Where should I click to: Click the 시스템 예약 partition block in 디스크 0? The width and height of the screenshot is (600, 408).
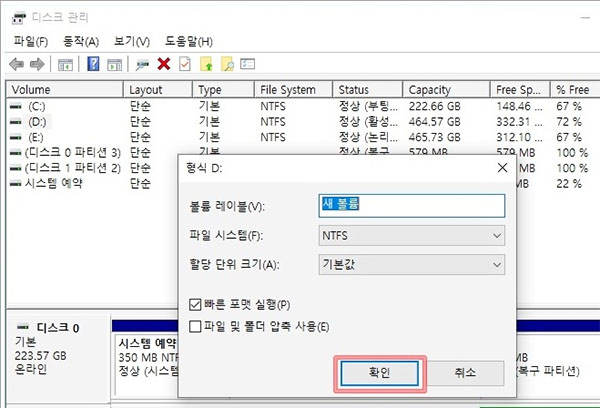147,364
